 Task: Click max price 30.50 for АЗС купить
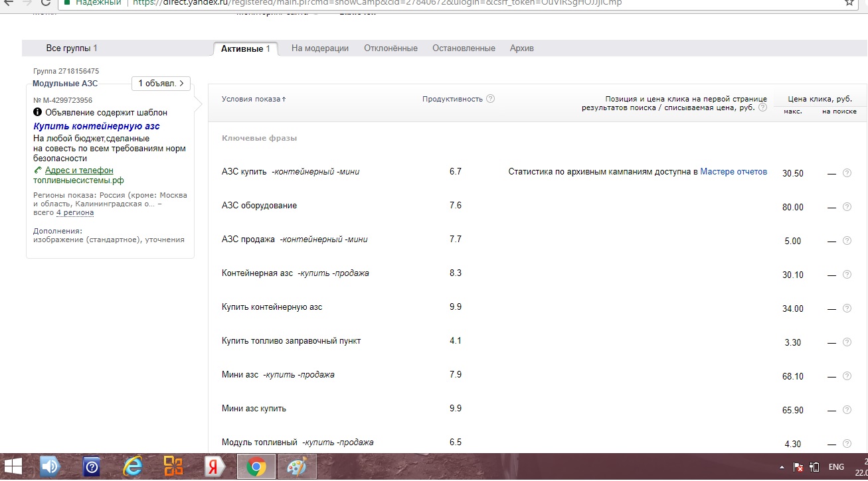pos(793,173)
